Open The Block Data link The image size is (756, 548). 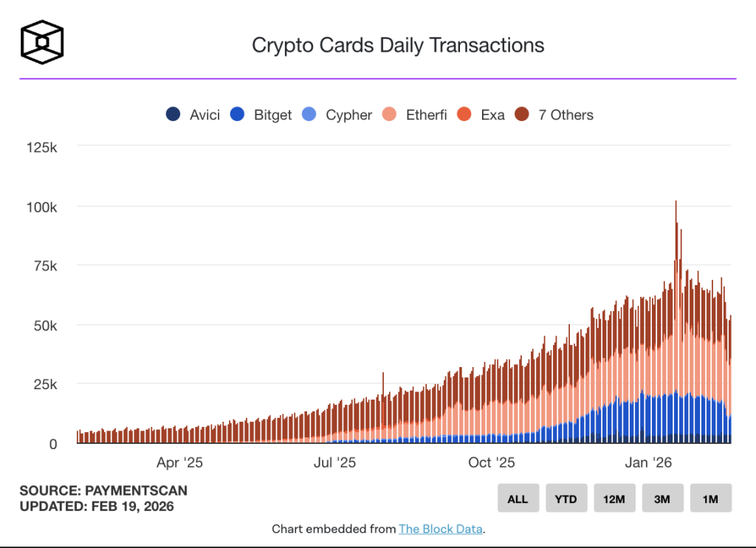[x=441, y=529]
